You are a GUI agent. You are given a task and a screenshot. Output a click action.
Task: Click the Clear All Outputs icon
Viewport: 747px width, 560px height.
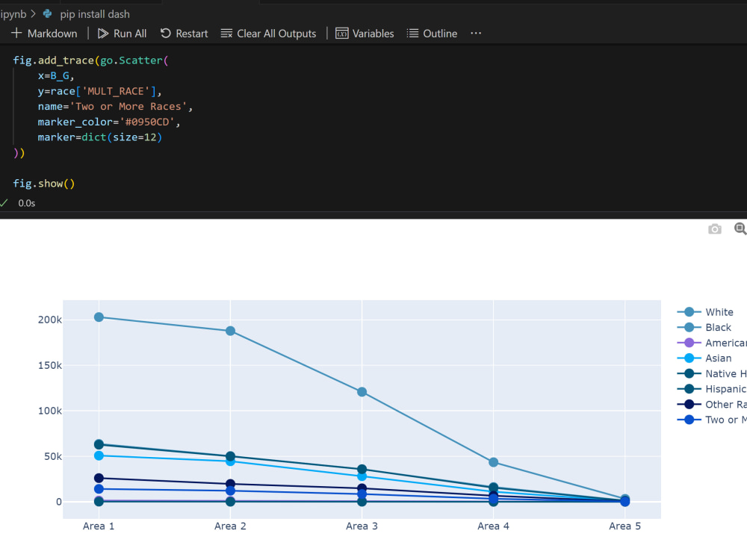click(227, 34)
